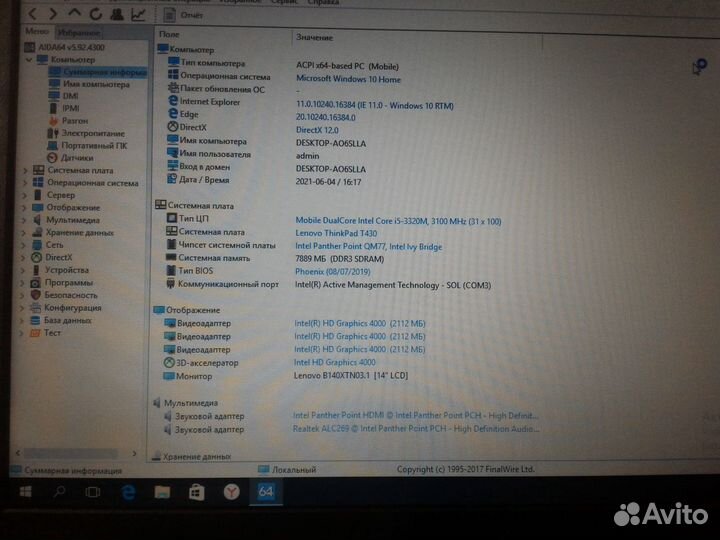This screenshot has height=540, width=720.
Task: Switch to the Избранное tab
Action: (76, 34)
